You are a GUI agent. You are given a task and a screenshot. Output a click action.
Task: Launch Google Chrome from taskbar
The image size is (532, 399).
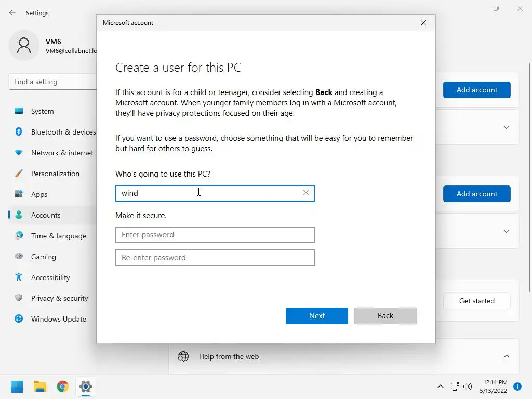(63, 387)
